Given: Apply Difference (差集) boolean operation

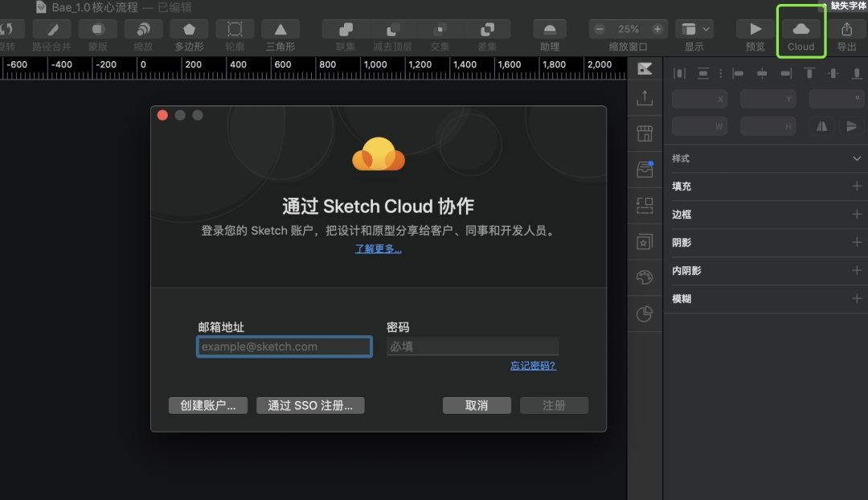Looking at the screenshot, I should [x=487, y=30].
